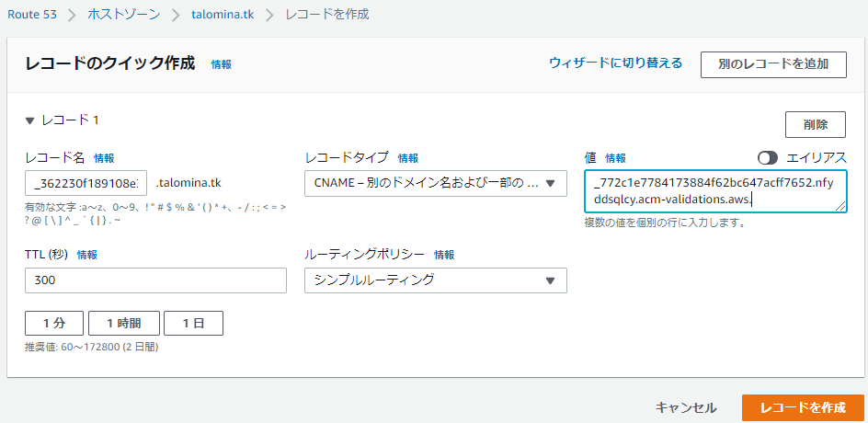Collapse the レコード 1 section triangle
The width and height of the screenshot is (868, 423).
point(30,120)
